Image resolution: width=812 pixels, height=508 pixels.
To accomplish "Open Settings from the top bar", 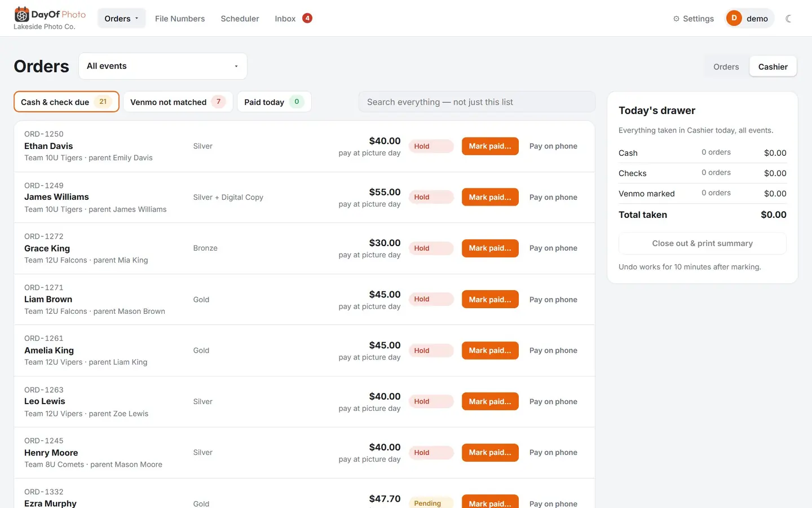I will pos(693,19).
